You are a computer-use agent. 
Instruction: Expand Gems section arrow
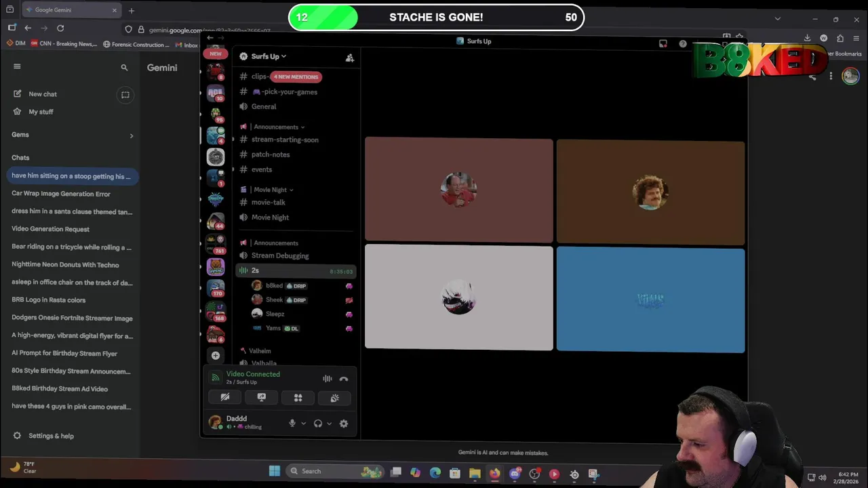(x=132, y=136)
